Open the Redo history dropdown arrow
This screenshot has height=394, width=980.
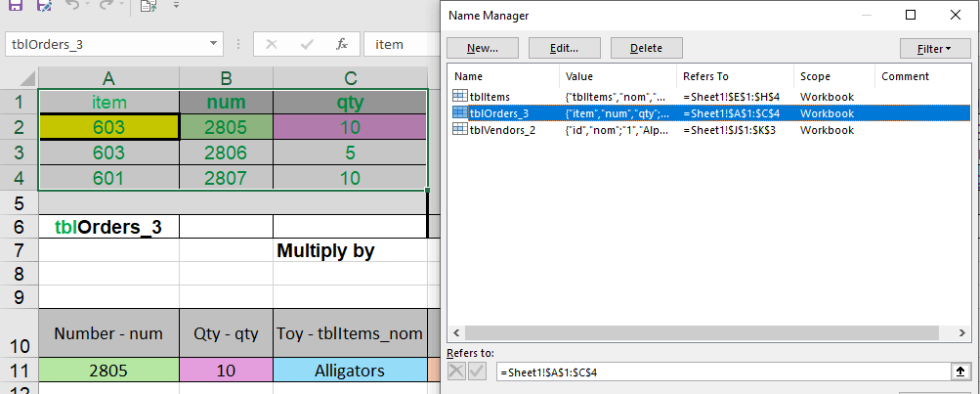[120, 5]
